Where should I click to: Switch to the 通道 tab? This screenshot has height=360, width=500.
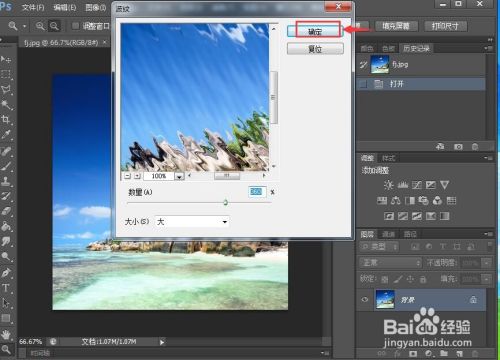388,234
